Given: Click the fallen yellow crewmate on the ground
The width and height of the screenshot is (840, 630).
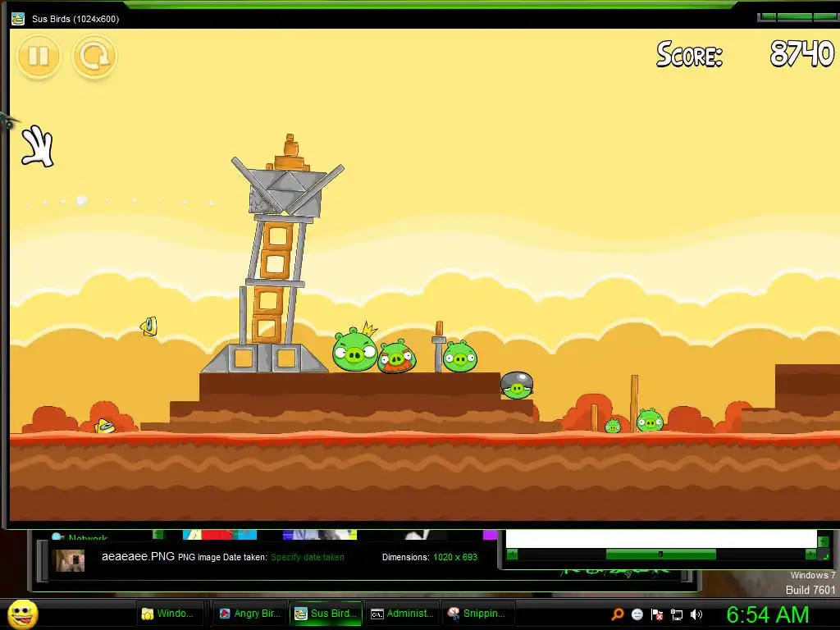Looking at the screenshot, I should 104,427.
